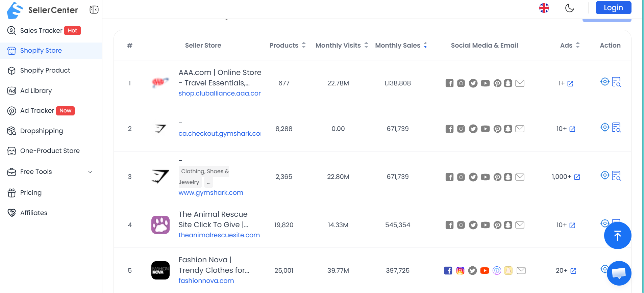Screen dimensions: 644x293
Task: Click Fashion Nova logo thumbnail
Action: coord(160,270)
